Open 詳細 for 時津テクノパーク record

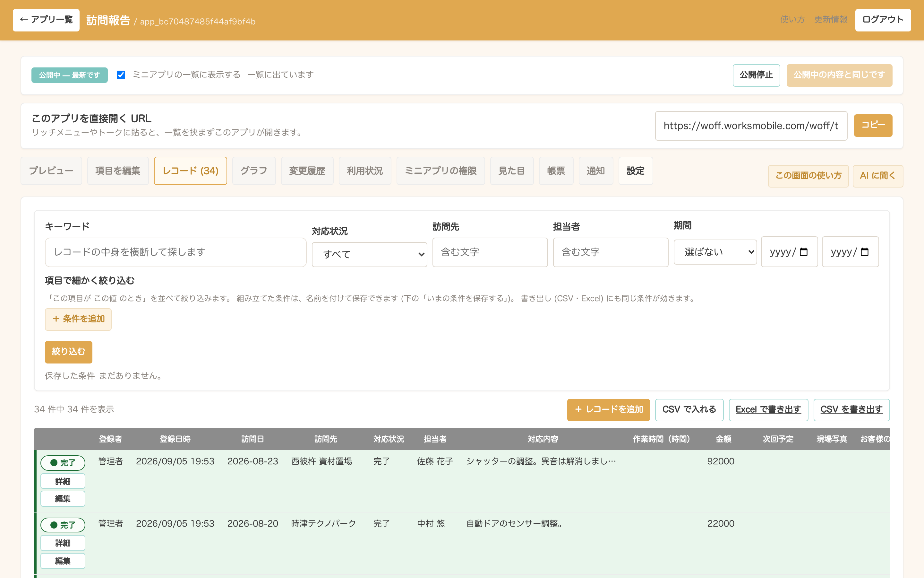click(63, 543)
